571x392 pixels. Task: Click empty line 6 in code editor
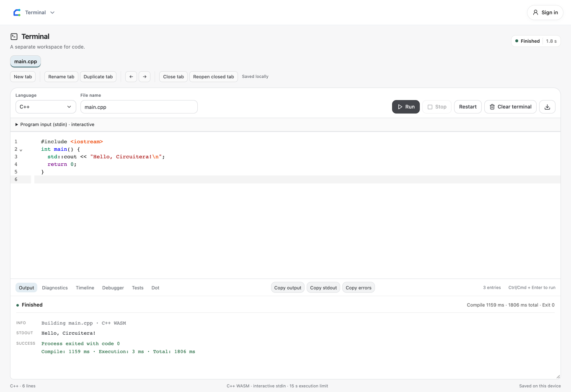click(297, 179)
